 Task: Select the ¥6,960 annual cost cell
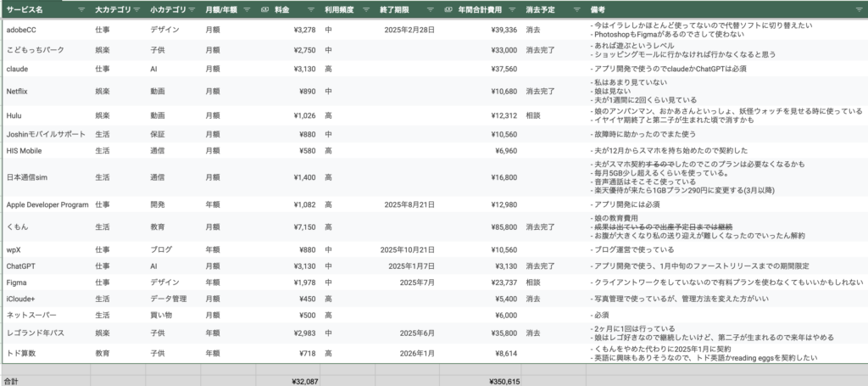point(481,151)
